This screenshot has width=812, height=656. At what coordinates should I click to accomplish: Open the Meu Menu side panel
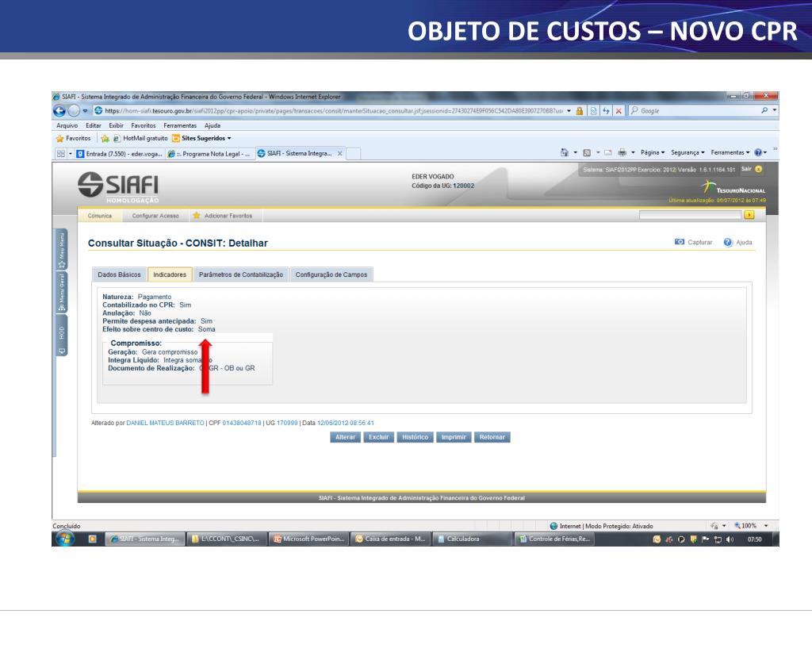point(62,250)
